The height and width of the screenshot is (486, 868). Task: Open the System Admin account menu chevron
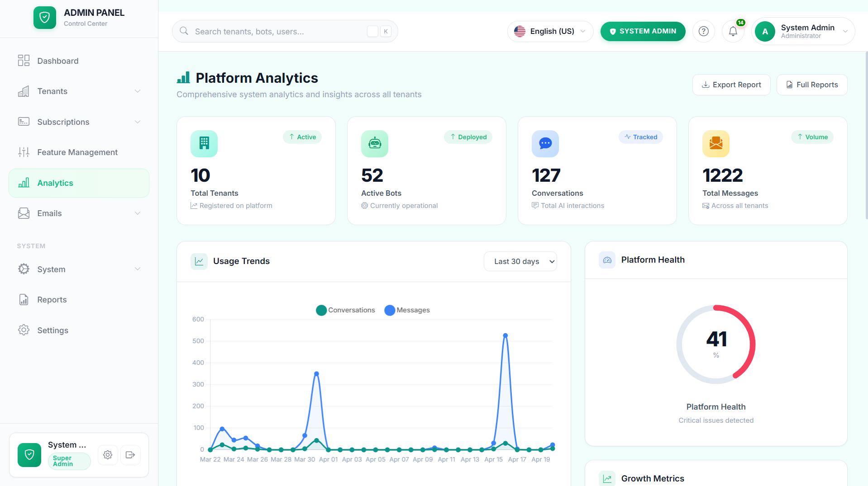845,31
